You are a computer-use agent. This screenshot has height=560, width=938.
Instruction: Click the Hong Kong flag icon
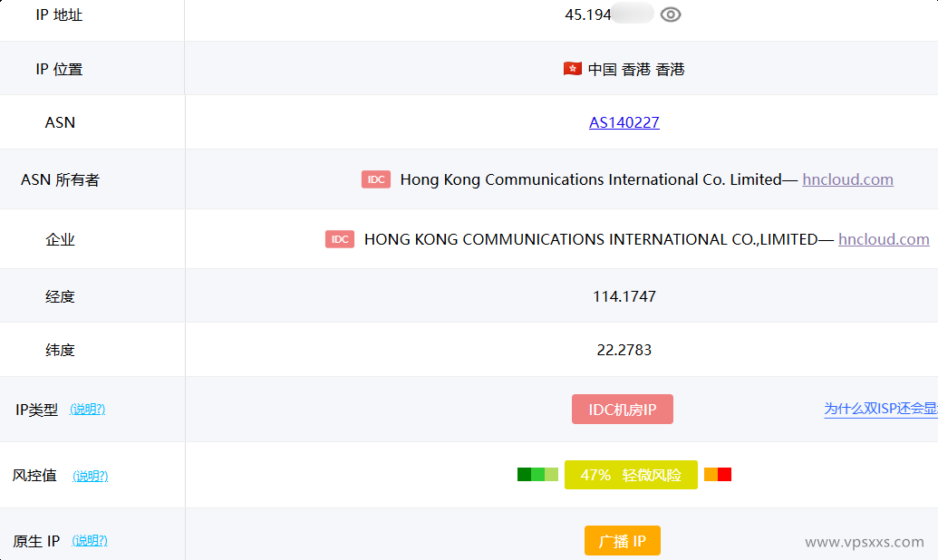(571, 68)
